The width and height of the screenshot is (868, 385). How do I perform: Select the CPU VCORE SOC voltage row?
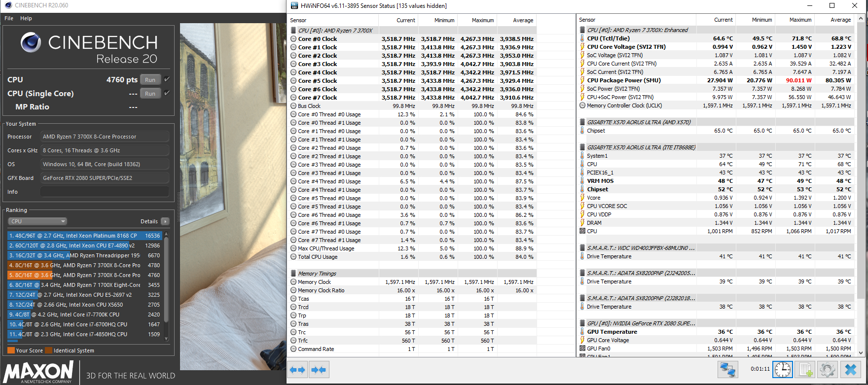(716, 206)
